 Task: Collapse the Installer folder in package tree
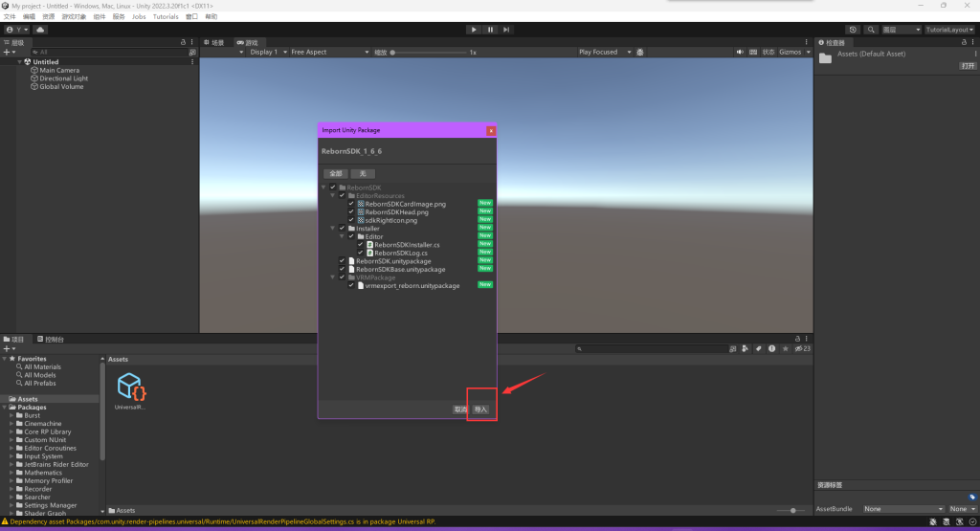tap(333, 229)
